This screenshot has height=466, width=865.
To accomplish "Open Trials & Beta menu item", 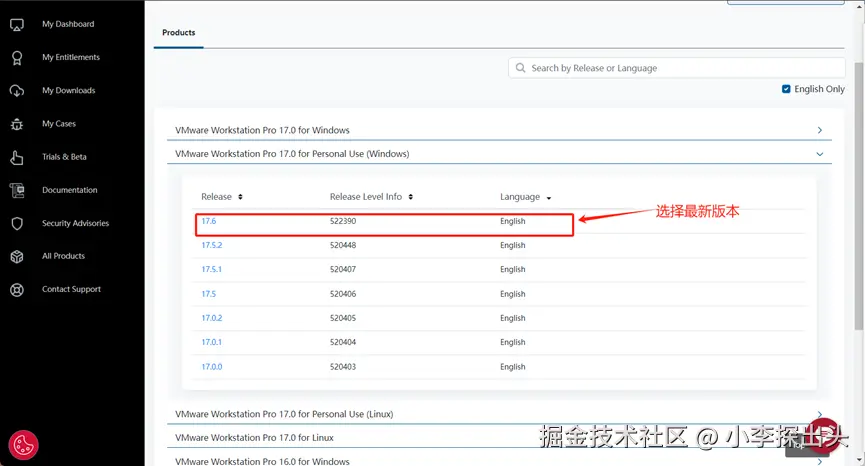I will [64, 157].
